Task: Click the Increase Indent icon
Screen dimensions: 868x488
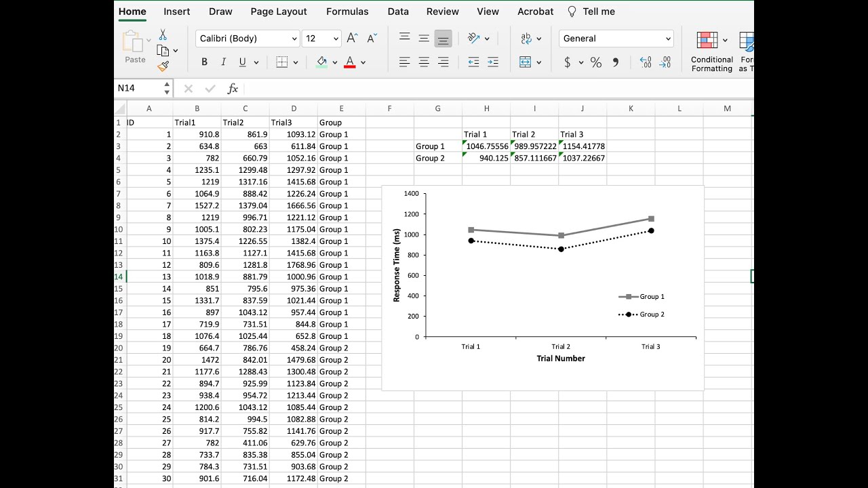Action: point(493,62)
